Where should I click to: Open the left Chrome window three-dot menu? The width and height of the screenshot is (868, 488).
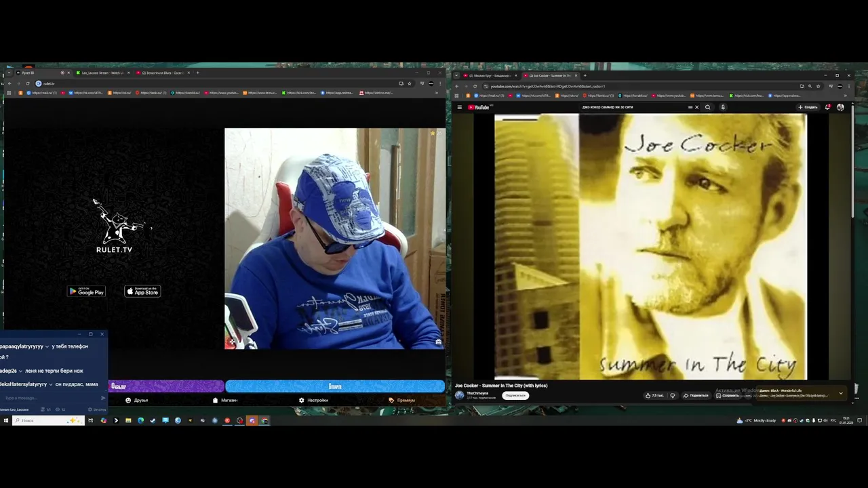(x=441, y=83)
